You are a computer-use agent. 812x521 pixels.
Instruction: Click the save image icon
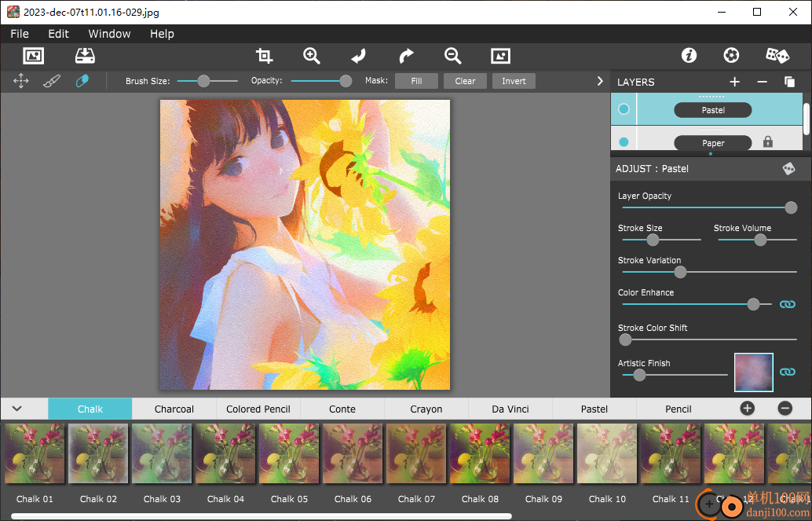pos(85,56)
